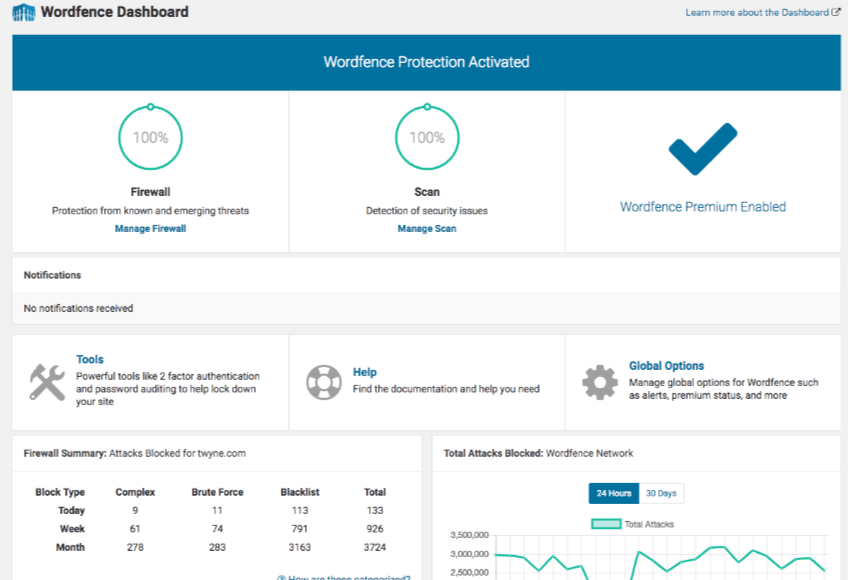
Task: Open How are these categorized link
Action: [x=344, y=577]
